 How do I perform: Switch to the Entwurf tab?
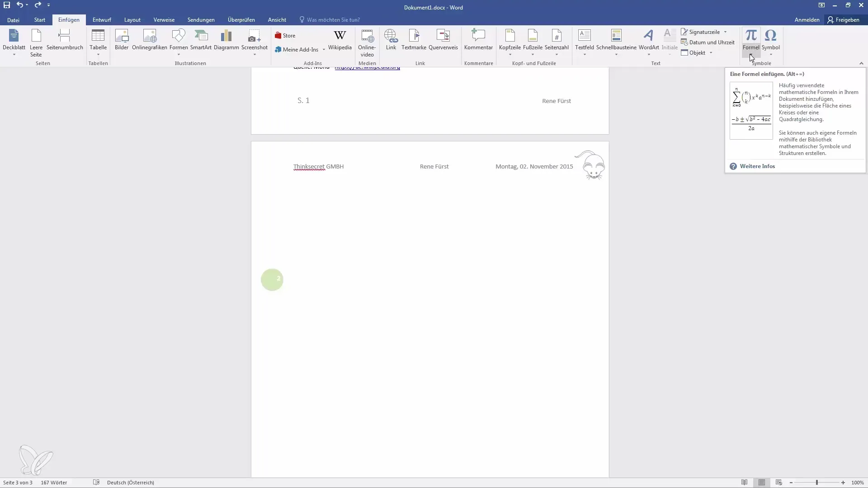click(102, 20)
